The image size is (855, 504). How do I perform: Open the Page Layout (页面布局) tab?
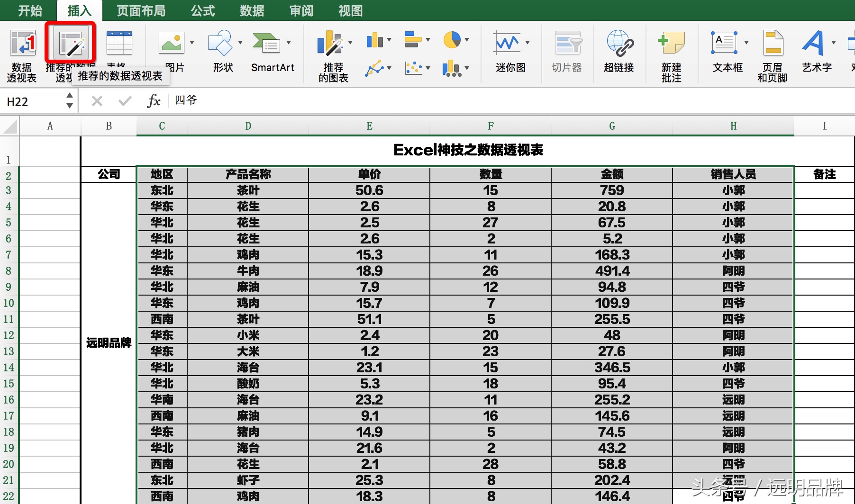tap(141, 10)
